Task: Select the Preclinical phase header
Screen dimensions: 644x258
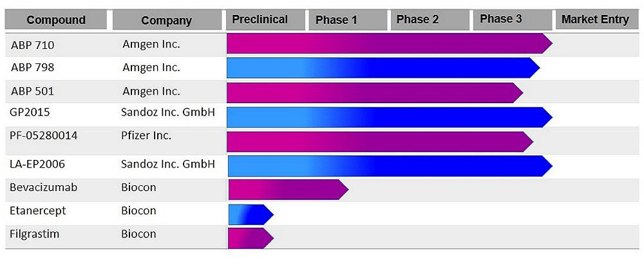Action: 265,20
